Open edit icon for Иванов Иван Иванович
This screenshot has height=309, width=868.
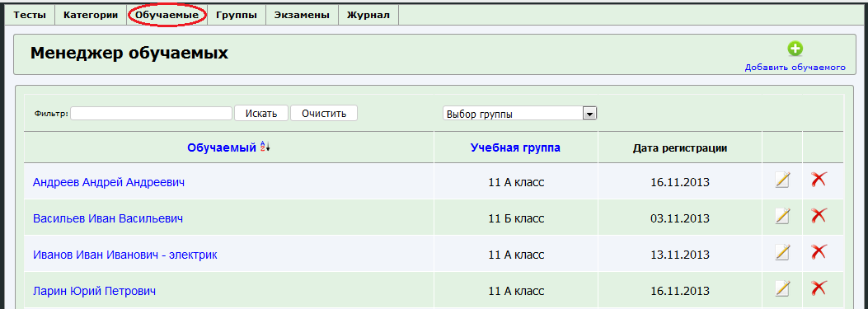[782, 252]
